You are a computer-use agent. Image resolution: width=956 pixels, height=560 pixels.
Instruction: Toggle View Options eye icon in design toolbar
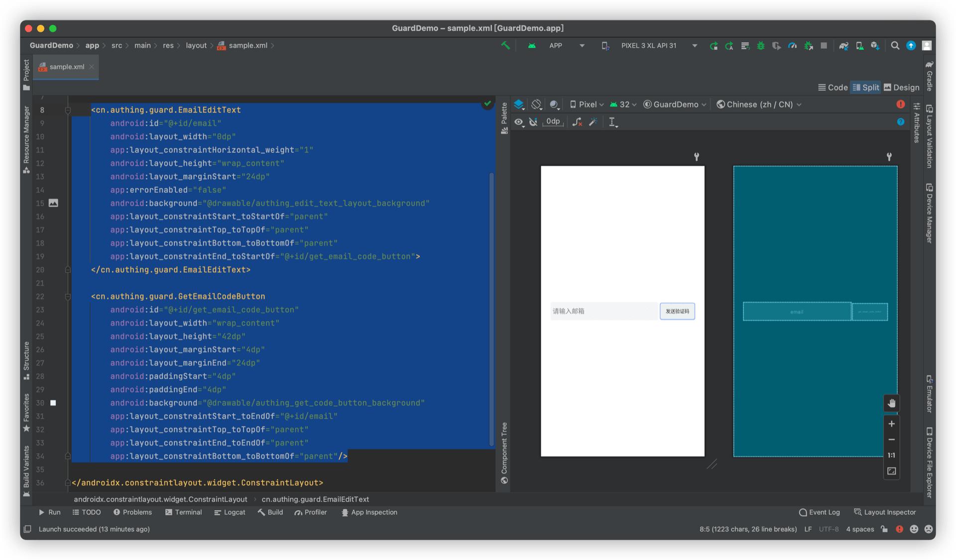point(519,122)
